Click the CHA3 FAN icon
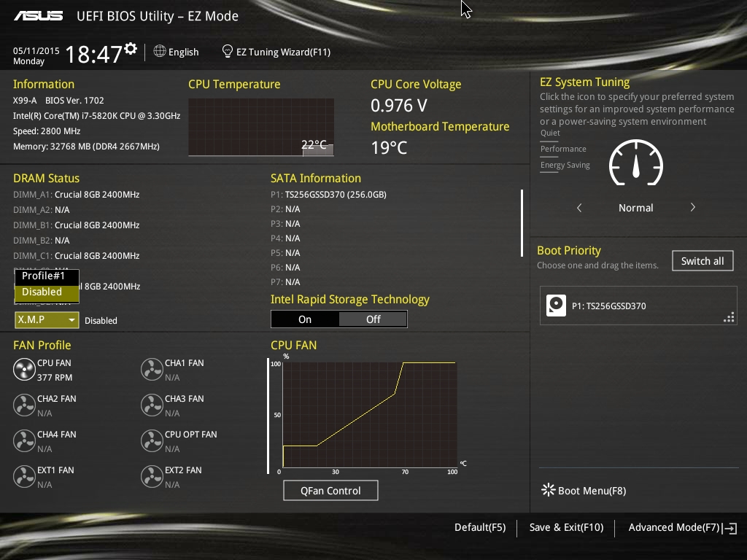 tap(152, 405)
